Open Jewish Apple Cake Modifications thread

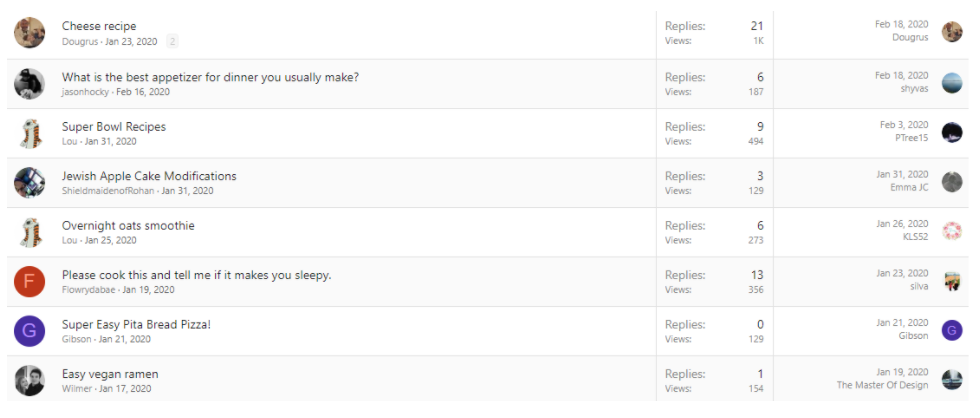[149, 176]
